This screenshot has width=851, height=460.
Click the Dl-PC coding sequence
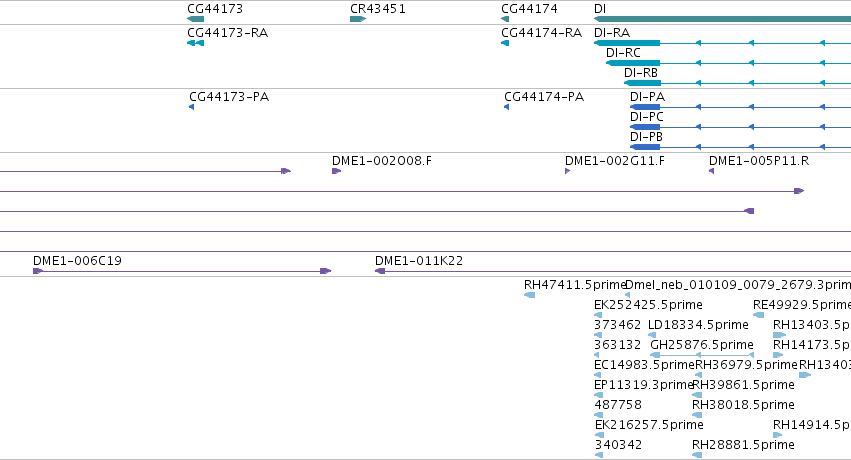[x=740, y=127]
